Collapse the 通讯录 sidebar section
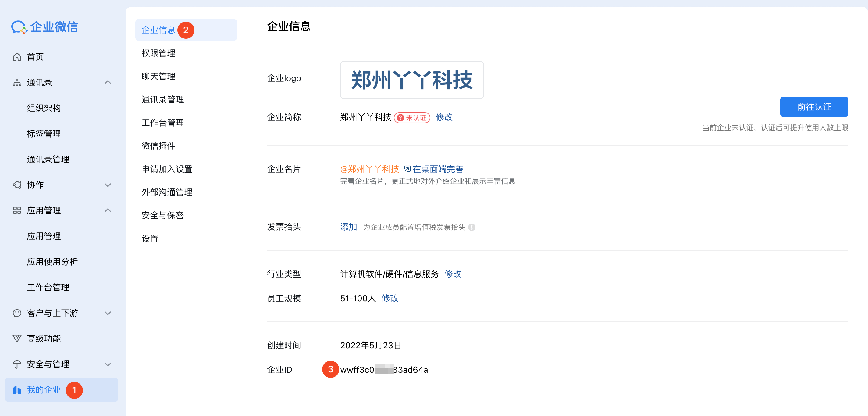The width and height of the screenshot is (868, 416). pyautogui.click(x=108, y=82)
